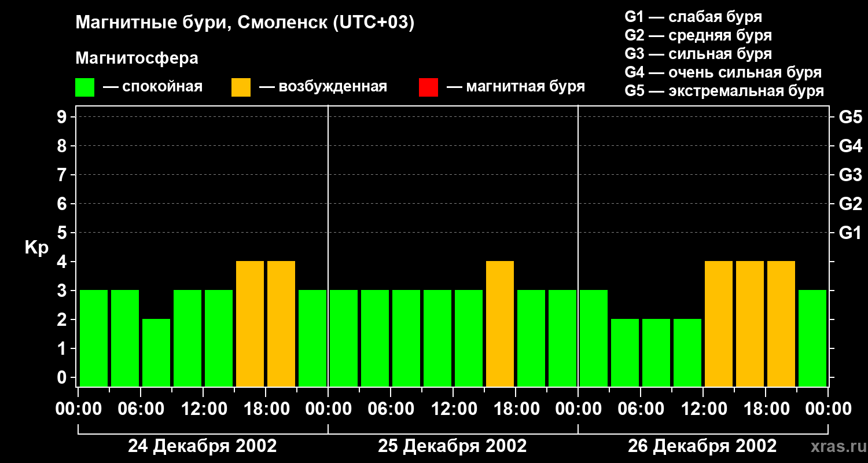Click the Kp axis value '7'
Viewport: 868px width, 463px height.
[x=63, y=175]
